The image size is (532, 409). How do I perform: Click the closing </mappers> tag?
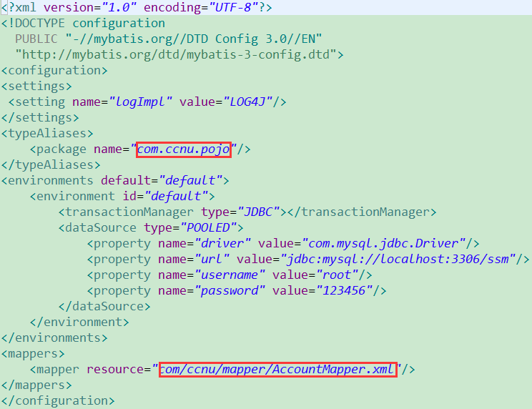coord(36,385)
